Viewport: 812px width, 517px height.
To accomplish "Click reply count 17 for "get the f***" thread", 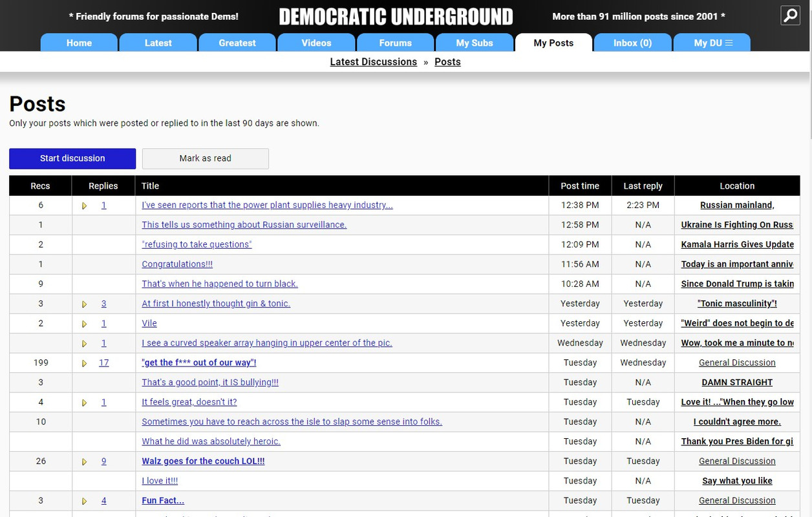I will pos(104,363).
